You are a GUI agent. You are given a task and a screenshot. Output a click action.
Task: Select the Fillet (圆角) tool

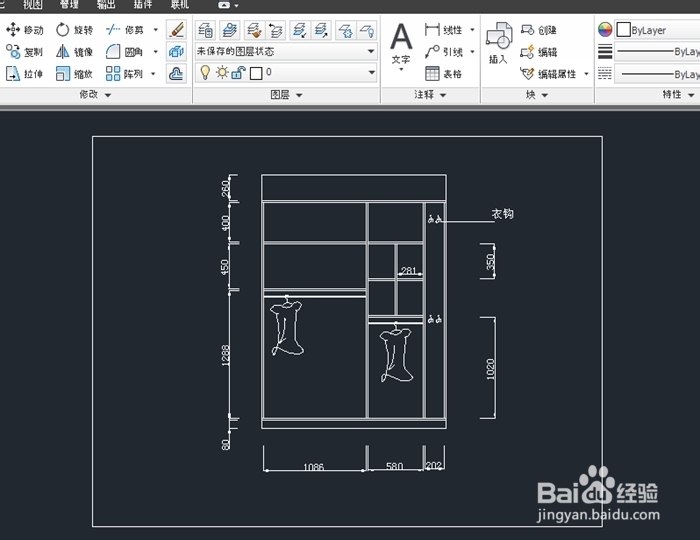pos(125,52)
